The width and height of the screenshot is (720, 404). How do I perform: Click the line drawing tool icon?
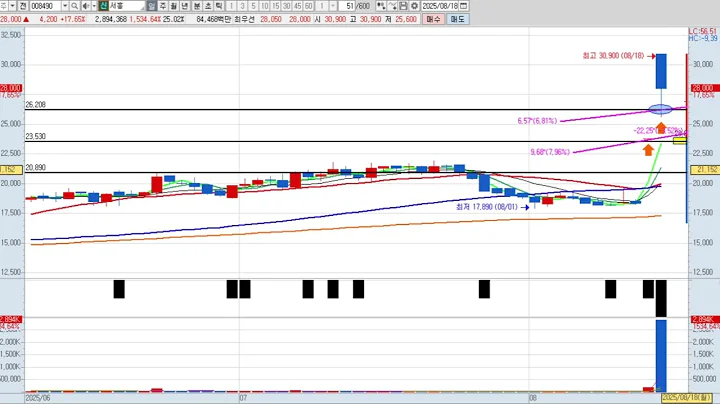392,6
